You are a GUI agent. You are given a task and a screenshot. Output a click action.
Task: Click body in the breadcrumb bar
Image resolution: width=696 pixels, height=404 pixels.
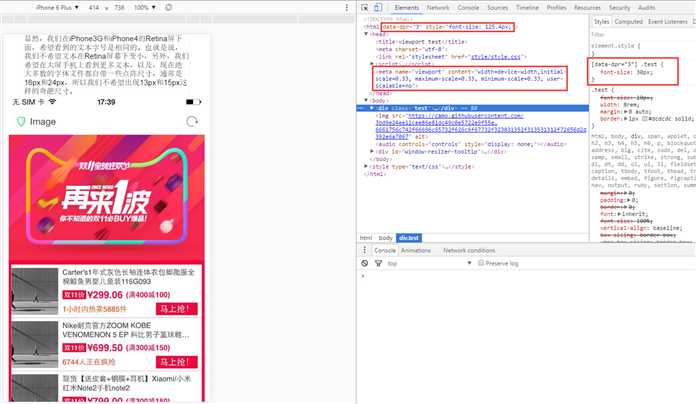[x=385, y=238]
